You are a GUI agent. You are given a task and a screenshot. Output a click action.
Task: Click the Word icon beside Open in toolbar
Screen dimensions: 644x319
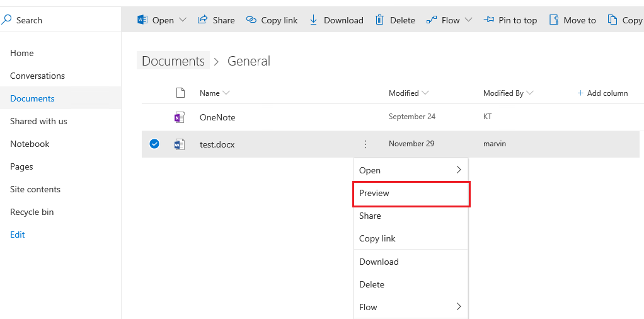pyautogui.click(x=142, y=20)
